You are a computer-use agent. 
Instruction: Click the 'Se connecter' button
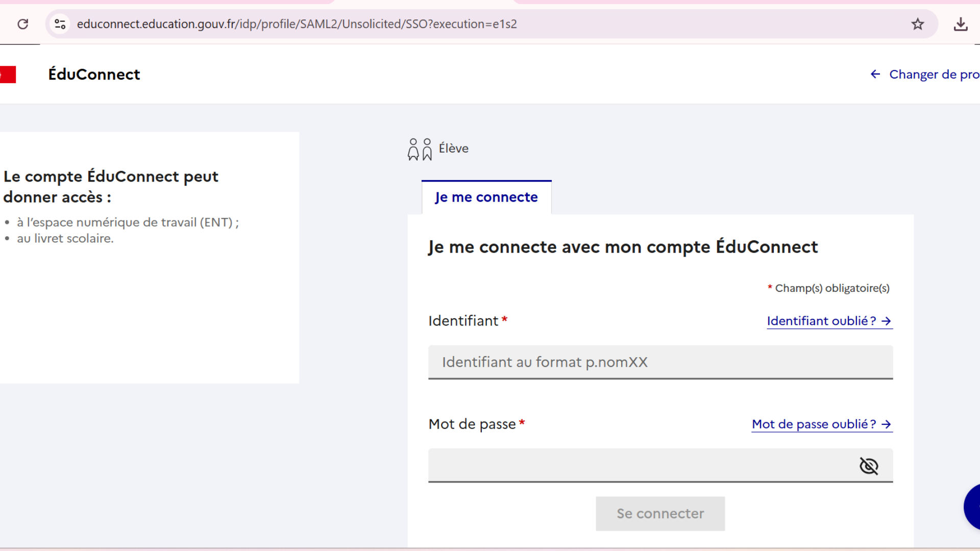coord(660,513)
